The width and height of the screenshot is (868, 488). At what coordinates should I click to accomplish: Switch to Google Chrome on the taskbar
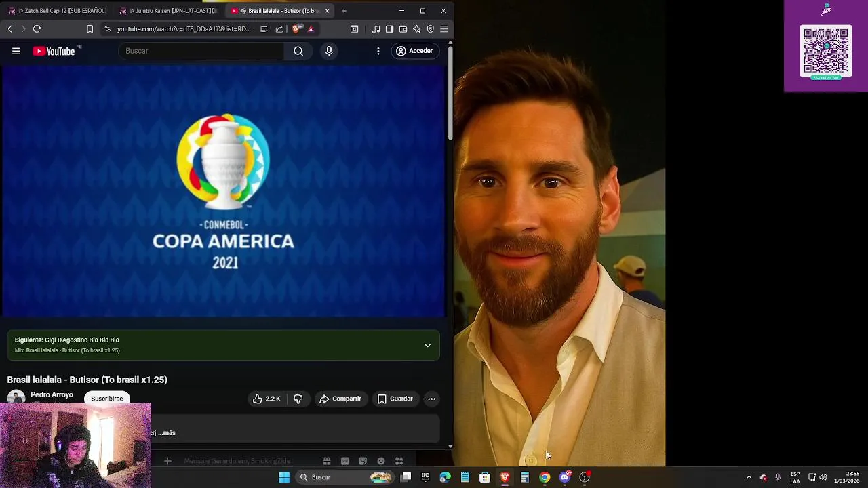pyautogui.click(x=545, y=477)
